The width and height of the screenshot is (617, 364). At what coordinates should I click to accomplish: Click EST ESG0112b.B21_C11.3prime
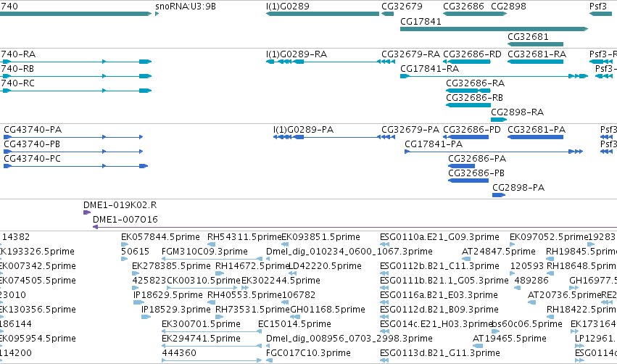pyautogui.click(x=384, y=273)
